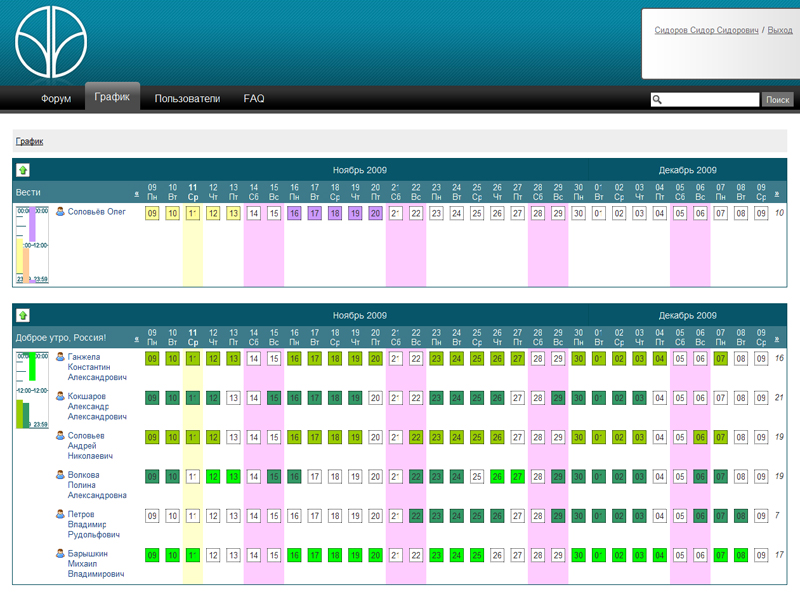Click time chart thumbnail in Вести panel
The height and width of the screenshot is (611, 800).
pos(31,245)
